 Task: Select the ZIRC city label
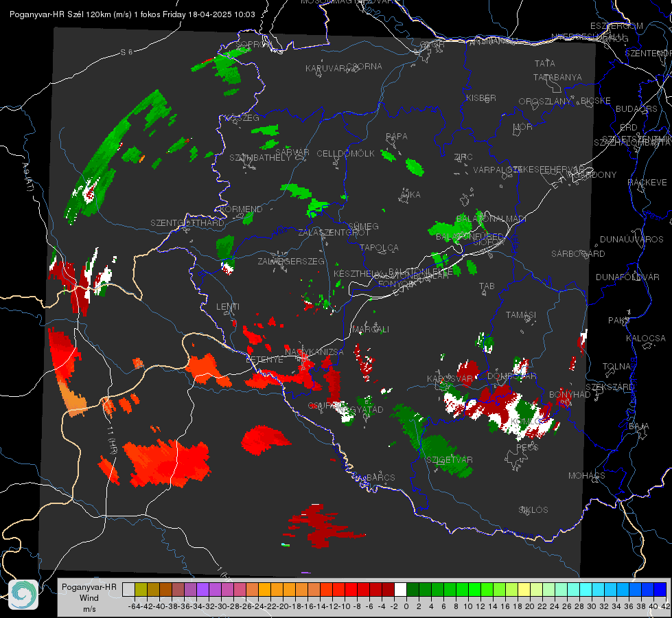[x=463, y=157]
